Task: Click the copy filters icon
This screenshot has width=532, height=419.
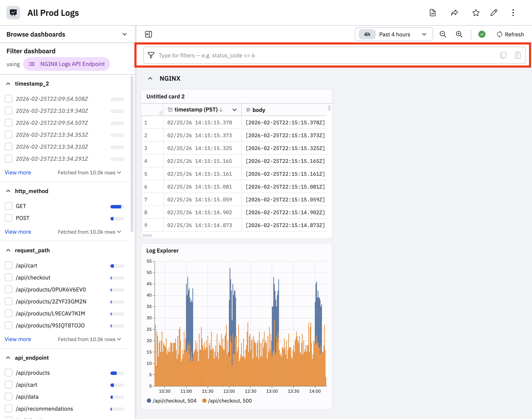Action: pos(503,55)
